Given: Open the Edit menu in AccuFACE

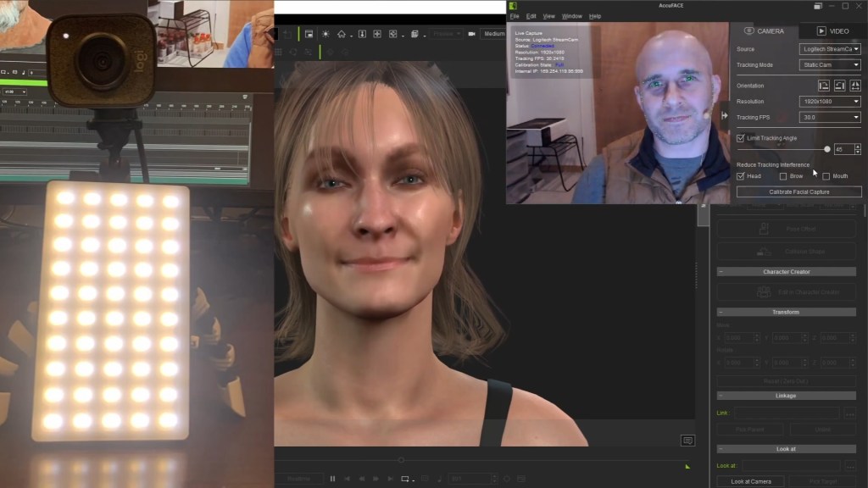Looking at the screenshot, I should (x=531, y=16).
